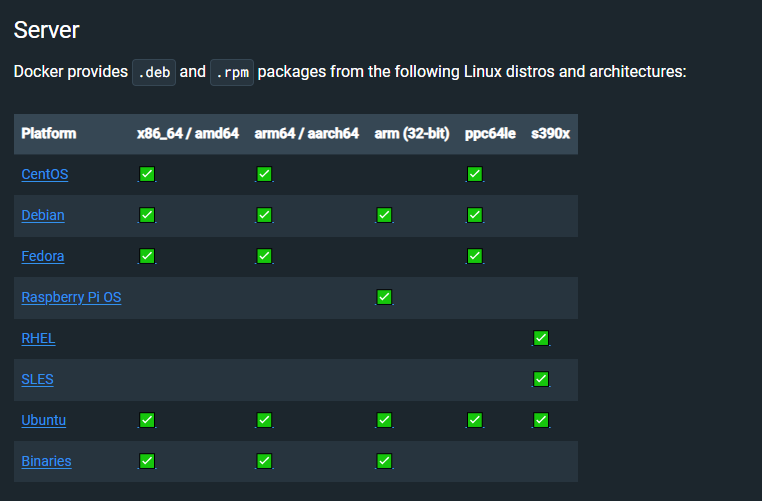
Task: Click Ubuntu arm64 / aarch64 checkmark
Action: click(x=264, y=420)
